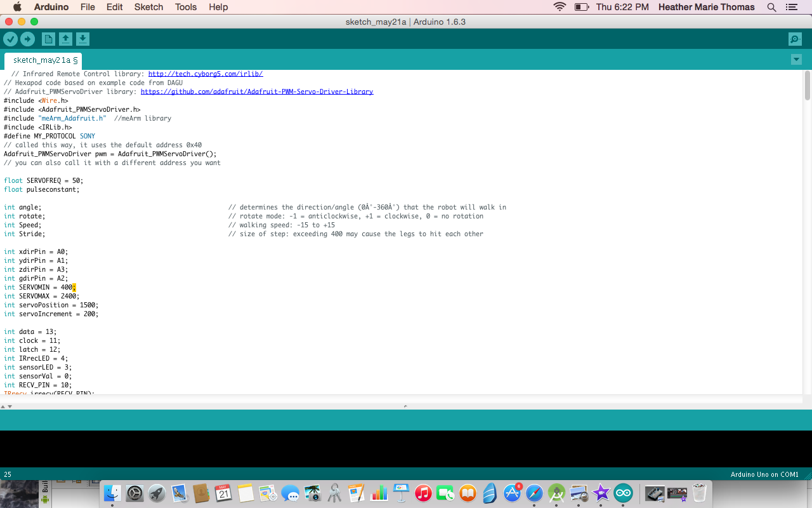Open the tab options dropdown arrow
Image resolution: width=812 pixels, height=508 pixels.
pyautogui.click(x=796, y=60)
